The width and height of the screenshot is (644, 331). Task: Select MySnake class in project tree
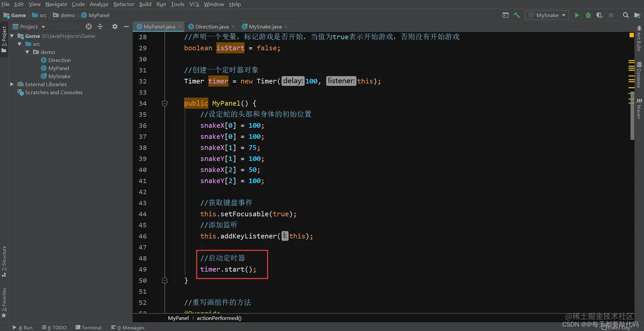55,77
